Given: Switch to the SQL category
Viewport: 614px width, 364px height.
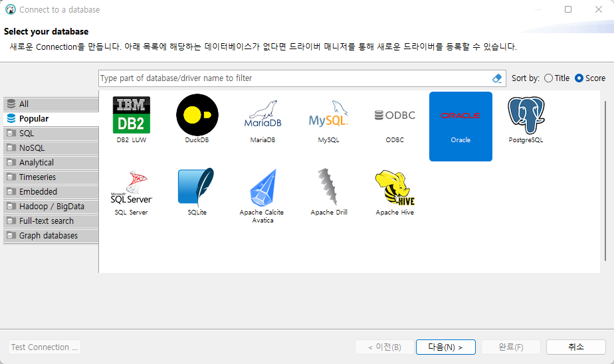Looking at the screenshot, I should point(51,134).
